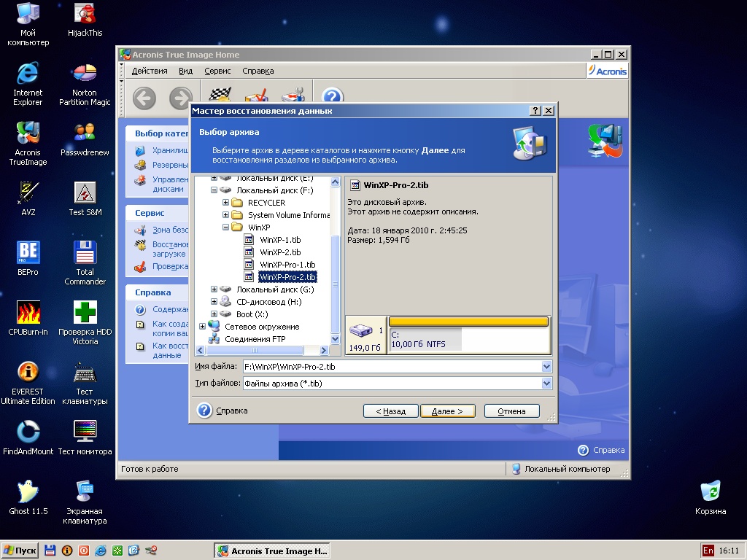Click the horizontal scrollbar thumb under the tree

coord(255,350)
